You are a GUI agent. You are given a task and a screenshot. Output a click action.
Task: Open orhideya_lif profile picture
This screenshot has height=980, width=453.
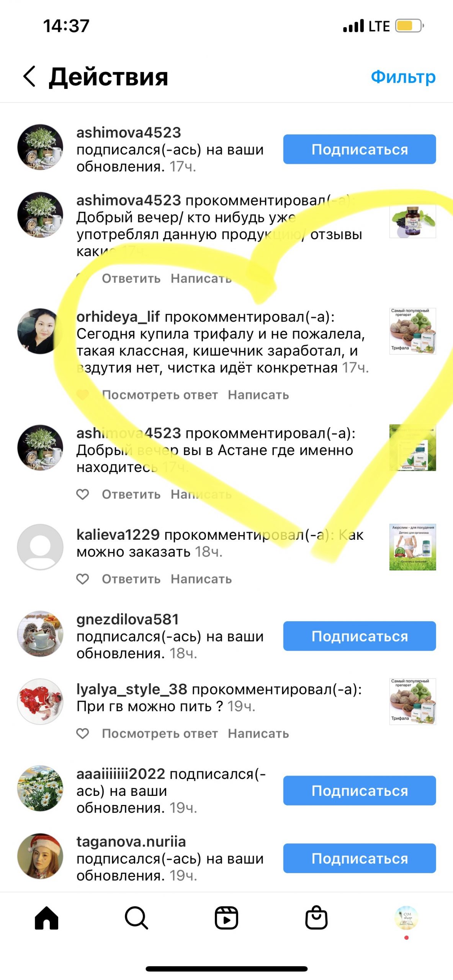[40, 331]
